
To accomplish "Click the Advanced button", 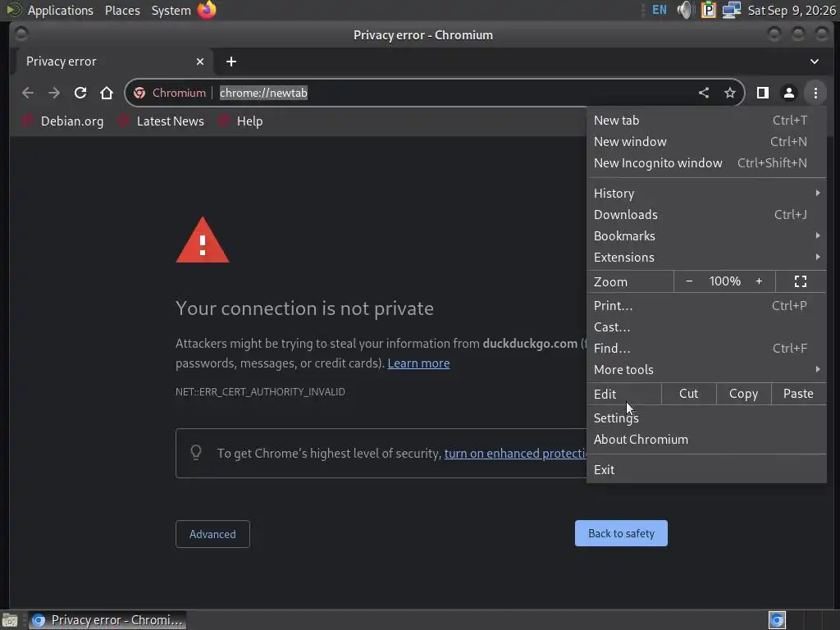I will point(212,534).
